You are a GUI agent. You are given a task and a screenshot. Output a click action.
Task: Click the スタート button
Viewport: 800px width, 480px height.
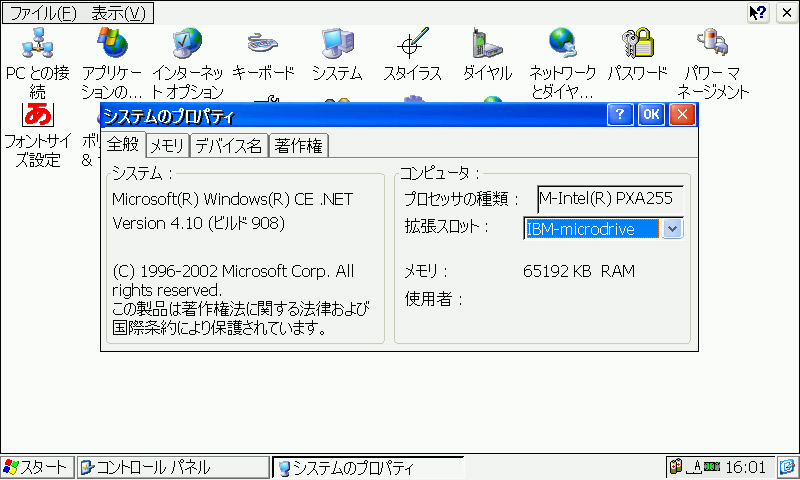(x=37, y=467)
